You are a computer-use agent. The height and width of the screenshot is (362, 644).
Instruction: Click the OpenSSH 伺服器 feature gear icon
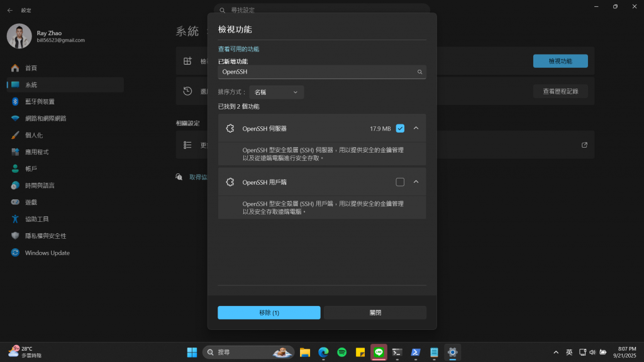tap(230, 128)
